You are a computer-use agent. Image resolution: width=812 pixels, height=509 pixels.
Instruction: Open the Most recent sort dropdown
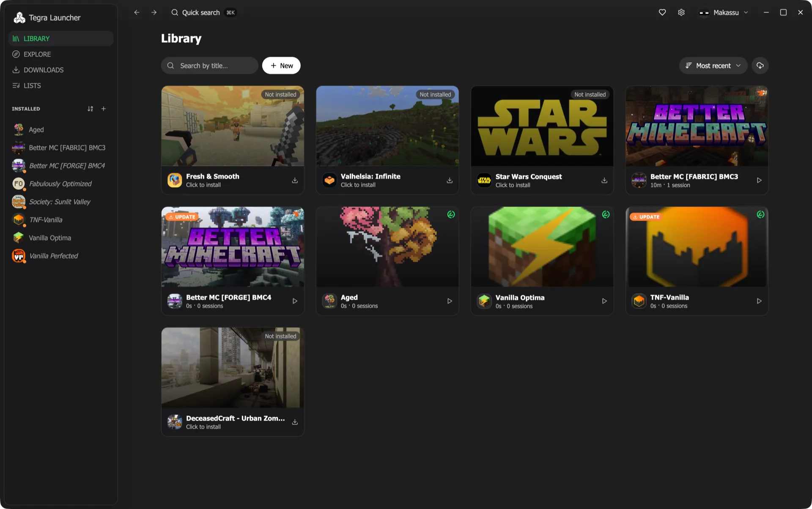pyautogui.click(x=713, y=66)
